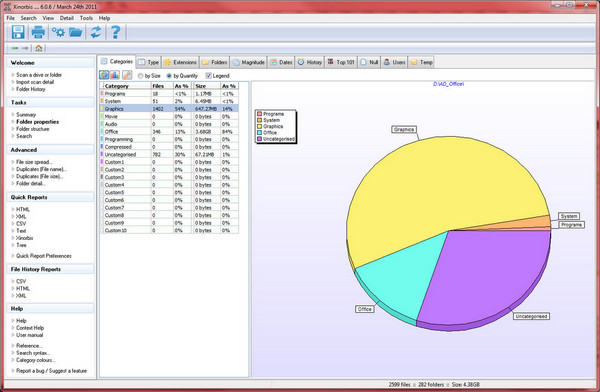Viewport: 600px width, 392px height.
Task: Toggle the Legend checkbox
Action: [209, 76]
